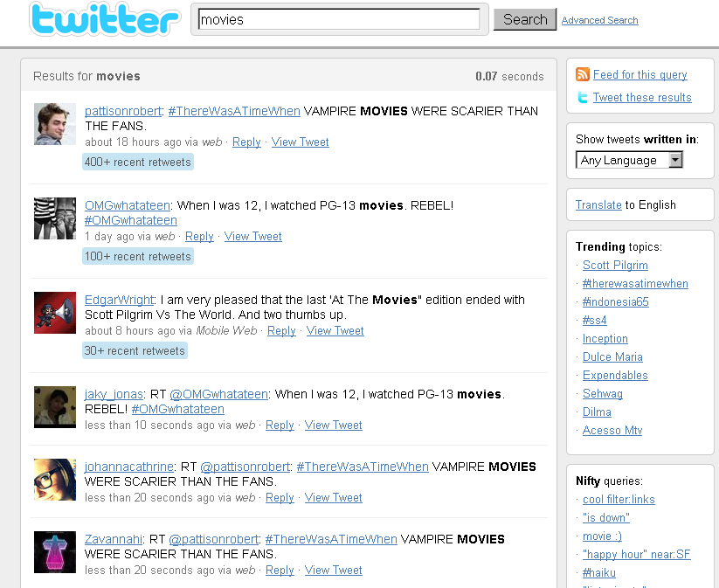Open the Feed for this query link
The image size is (719, 588).
tap(640, 74)
